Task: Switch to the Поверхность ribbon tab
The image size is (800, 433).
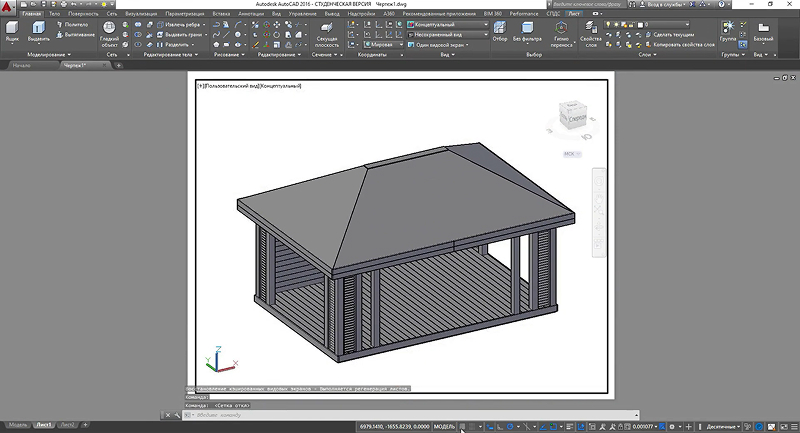Action: click(83, 14)
